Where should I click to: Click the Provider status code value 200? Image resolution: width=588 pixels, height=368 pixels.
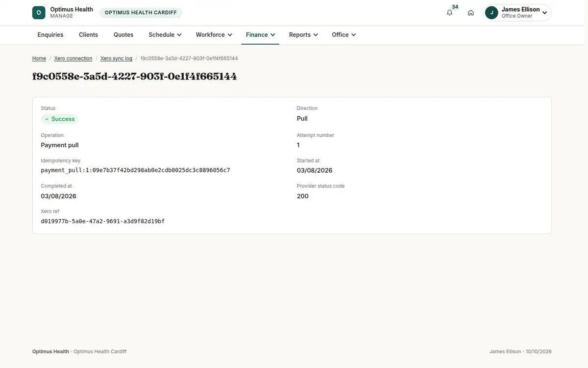tap(303, 196)
